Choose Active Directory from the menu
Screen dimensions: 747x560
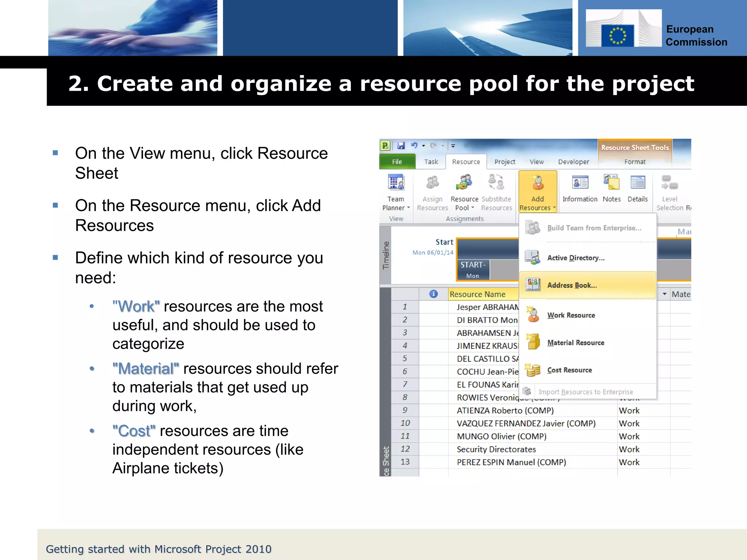588,258
